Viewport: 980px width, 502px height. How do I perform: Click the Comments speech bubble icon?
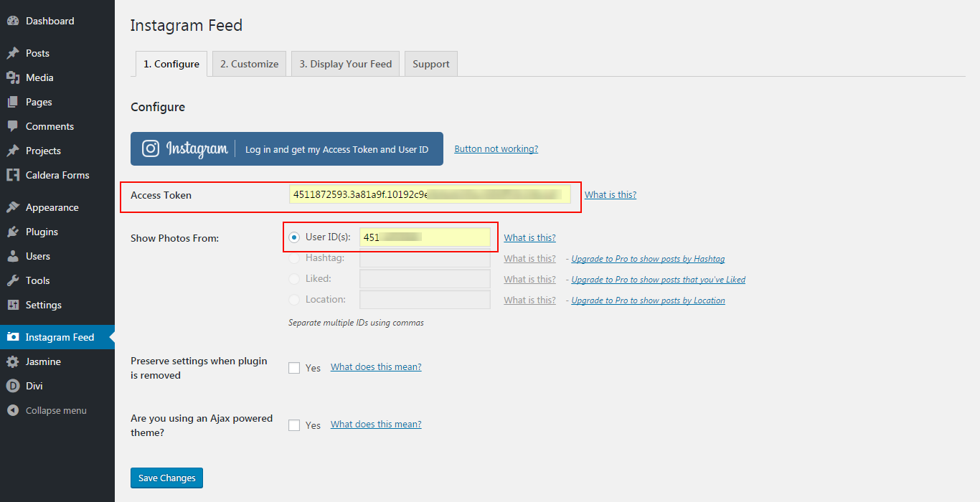point(12,126)
